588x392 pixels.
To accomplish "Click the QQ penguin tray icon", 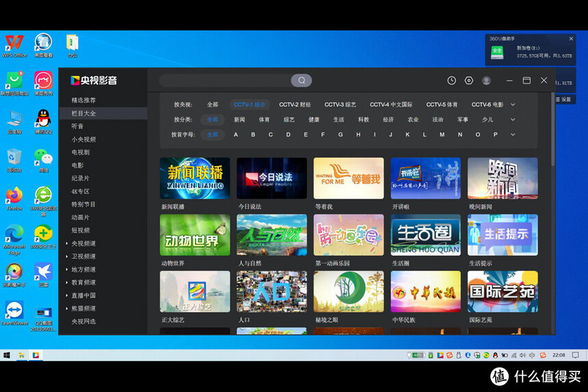I will click(496, 355).
